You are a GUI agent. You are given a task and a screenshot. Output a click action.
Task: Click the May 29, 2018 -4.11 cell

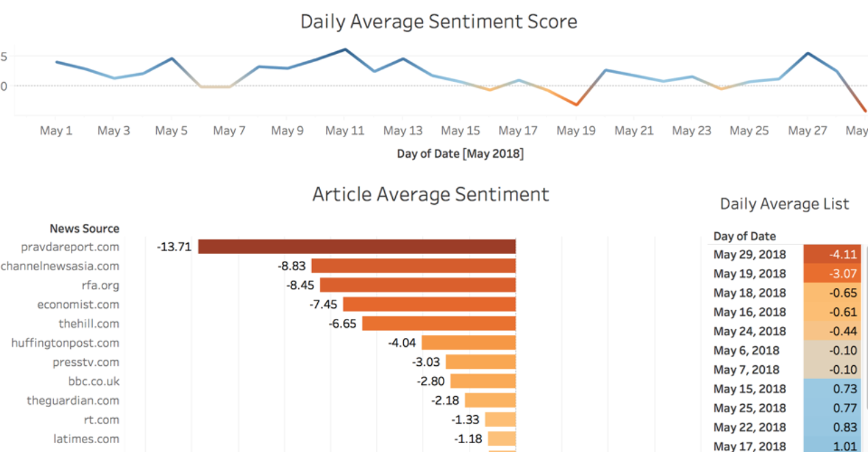click(x=833, y=254)
